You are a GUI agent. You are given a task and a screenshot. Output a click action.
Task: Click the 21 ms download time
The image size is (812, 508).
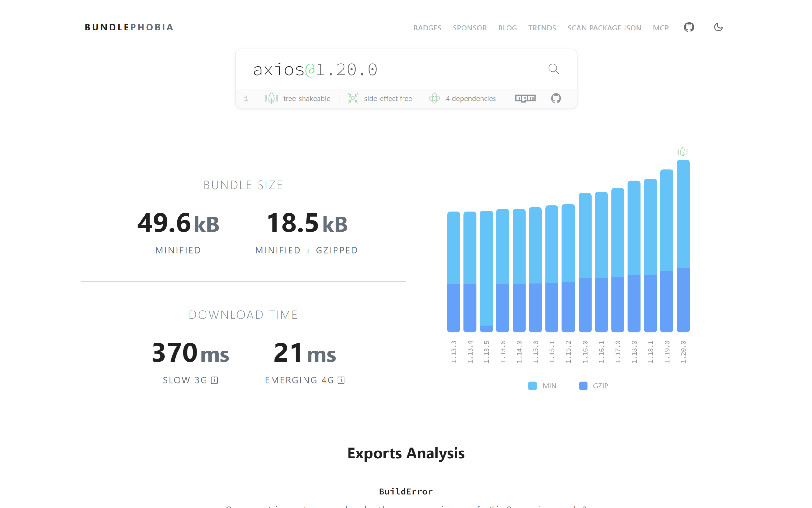tap(305, 353)
